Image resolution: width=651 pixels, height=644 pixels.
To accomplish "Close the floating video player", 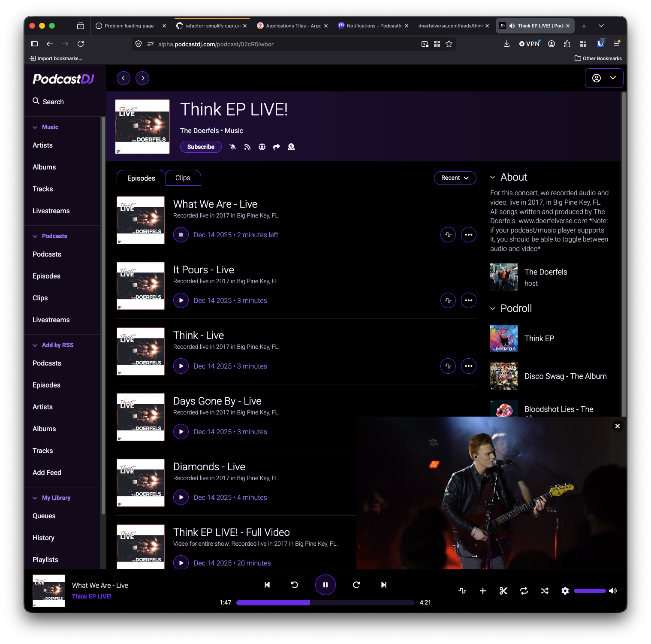I will [x=618, y=426].
